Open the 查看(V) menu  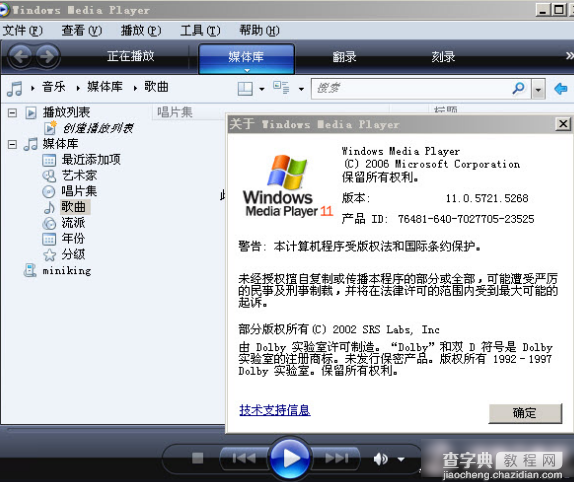click(82, 30)
